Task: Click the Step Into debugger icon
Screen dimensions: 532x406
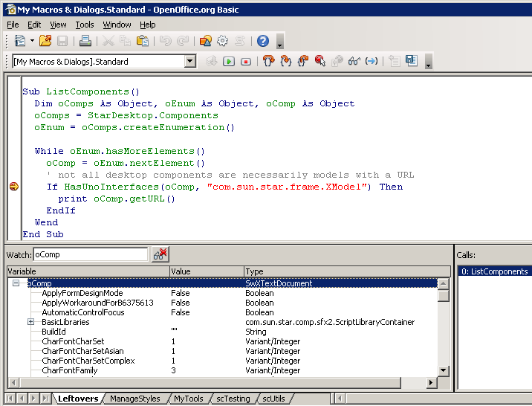Action: coord(269,62)
